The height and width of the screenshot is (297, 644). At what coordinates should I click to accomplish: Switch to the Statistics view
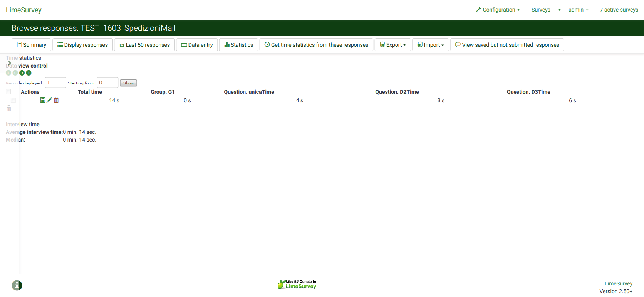coord(238,45)
